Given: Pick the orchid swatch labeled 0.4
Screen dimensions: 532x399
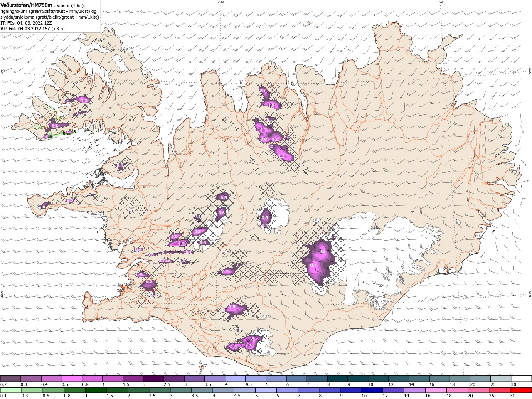Looking at the screenshot, I should coord(51,379).
